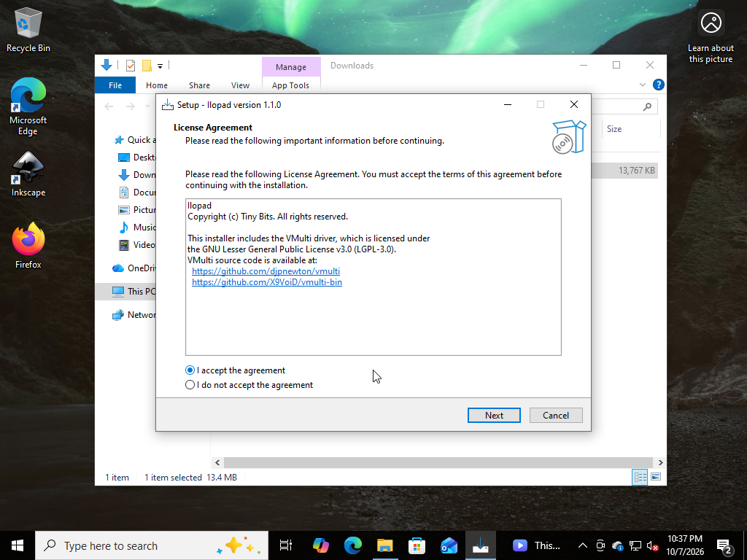
Task: Open Task View on the taskbar
Action: pos(286,545)
